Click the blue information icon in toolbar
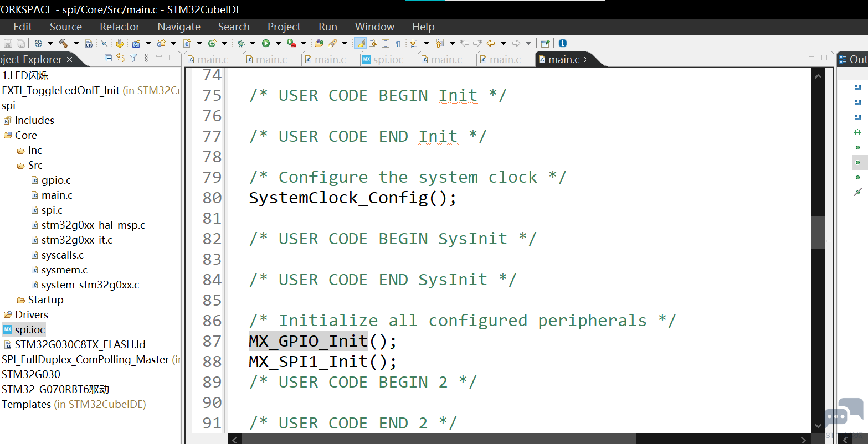Viewport: 868px width, 444px height. [563, 43]
